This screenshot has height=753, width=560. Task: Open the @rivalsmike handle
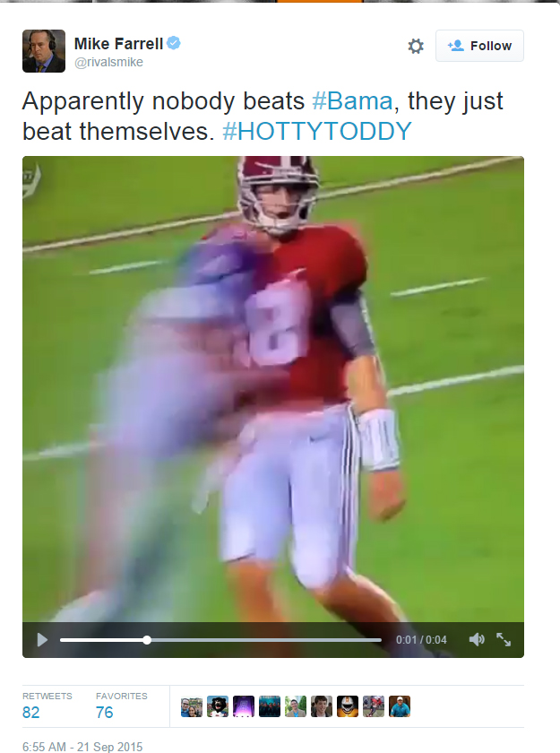[108, 63]
